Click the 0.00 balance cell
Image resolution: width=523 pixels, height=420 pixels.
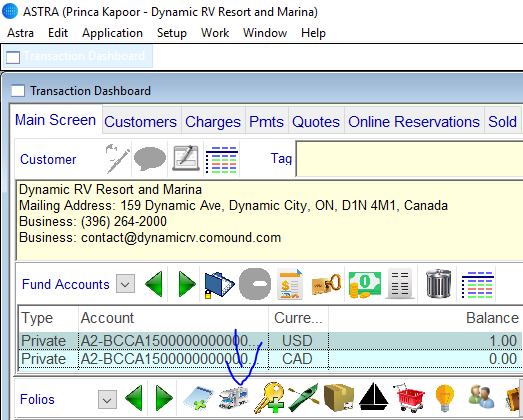[425, 359]
